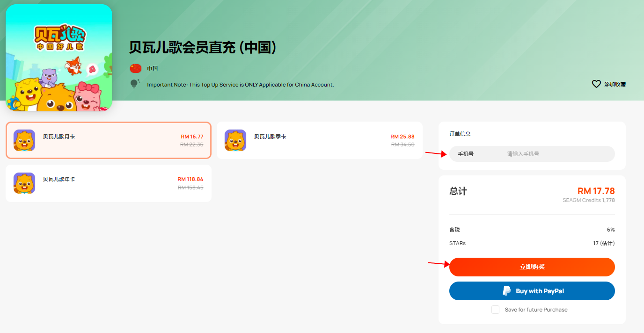Select the 贝瓦儿歌年卡 yearly card option
The height and width of the screenshot is (333, 644).
click(x=109, y=183)
